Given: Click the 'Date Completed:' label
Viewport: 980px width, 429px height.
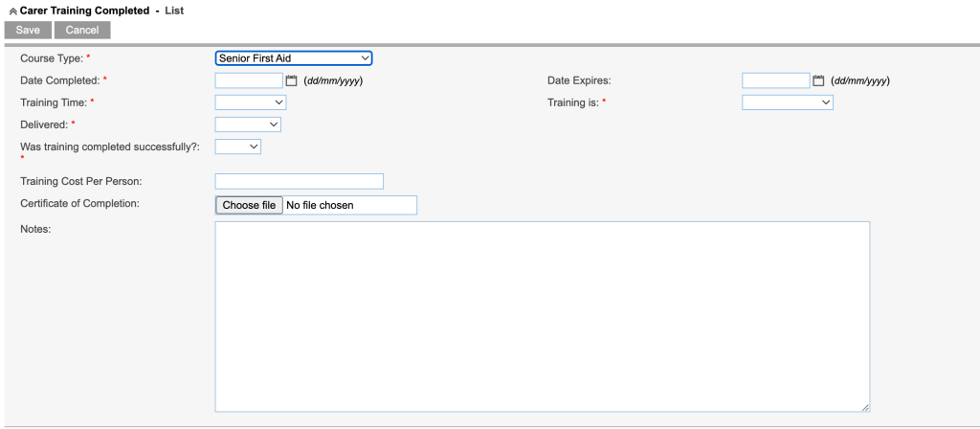Looking at the screenshot, I should 60,80.
